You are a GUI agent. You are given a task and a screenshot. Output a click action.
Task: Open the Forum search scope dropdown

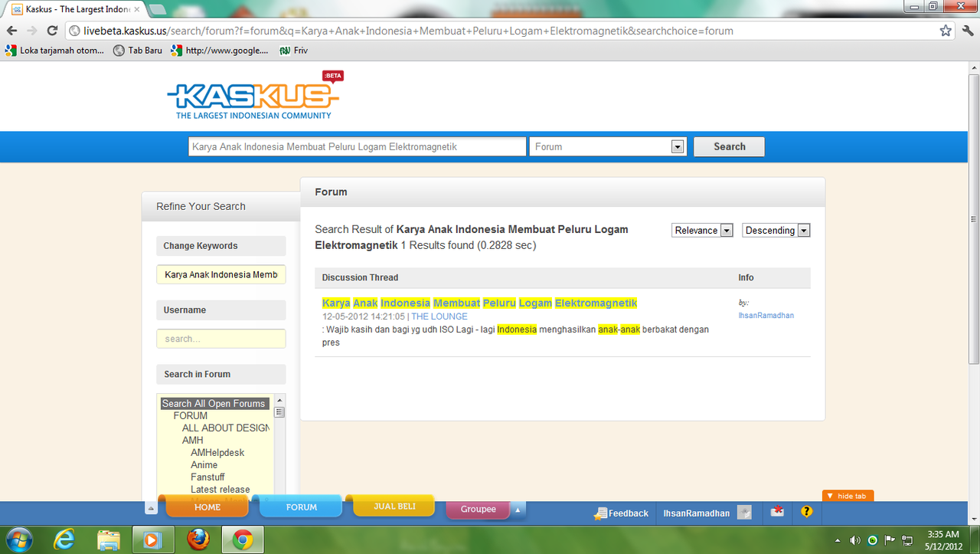(x=607, y=146)
